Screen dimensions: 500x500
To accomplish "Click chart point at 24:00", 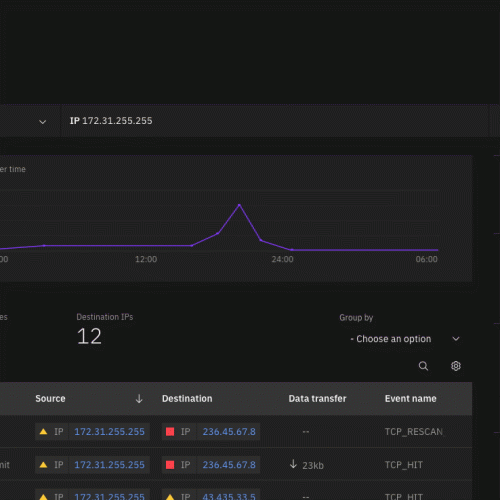I will pos(292,250).
